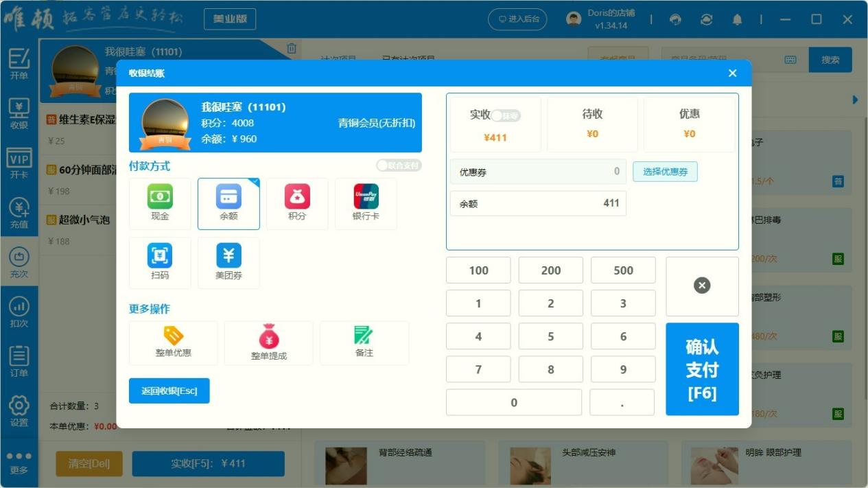Select the 现金 cash payment icon
The width and height of the screenshot is (868, 488).
tap(160, 203)
